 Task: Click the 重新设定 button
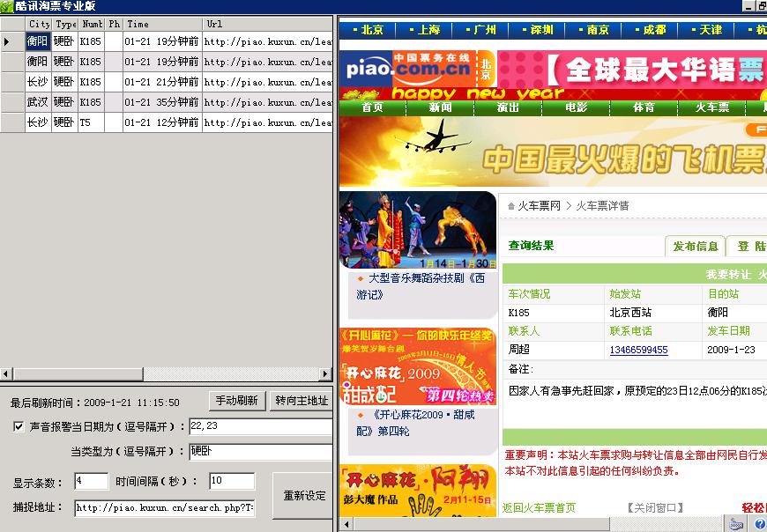(x=304, y=495)
